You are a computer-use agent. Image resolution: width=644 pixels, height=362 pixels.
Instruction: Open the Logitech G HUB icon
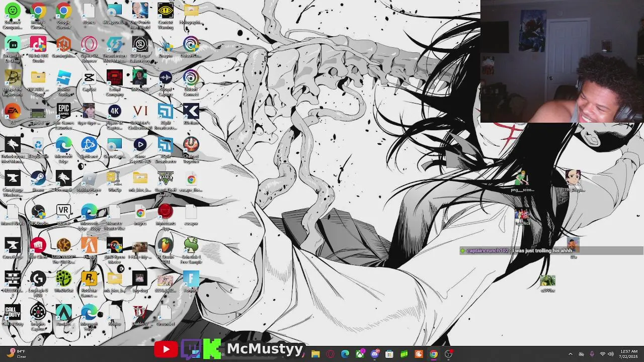tap(38, 284)
